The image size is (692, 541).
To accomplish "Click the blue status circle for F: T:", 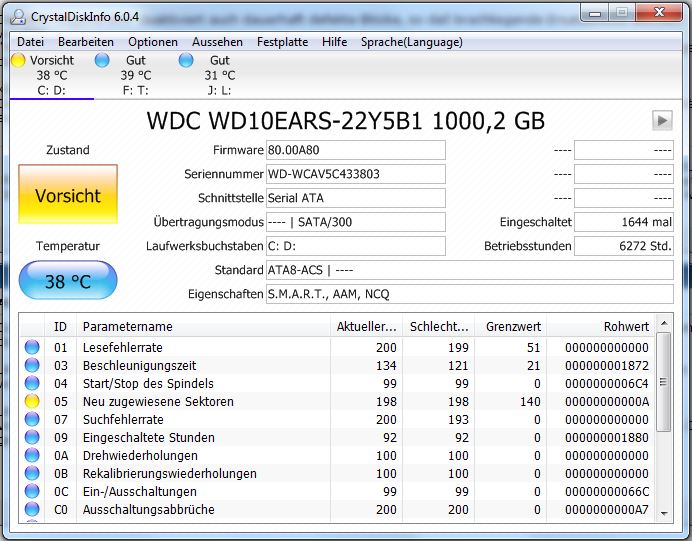I will (102, 60).
